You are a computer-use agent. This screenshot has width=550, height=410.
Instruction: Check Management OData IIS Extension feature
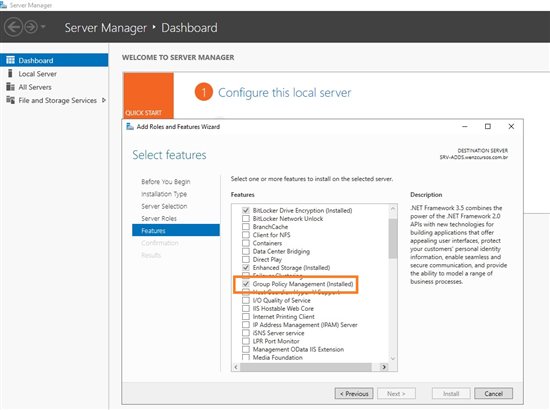coord(246,349)
